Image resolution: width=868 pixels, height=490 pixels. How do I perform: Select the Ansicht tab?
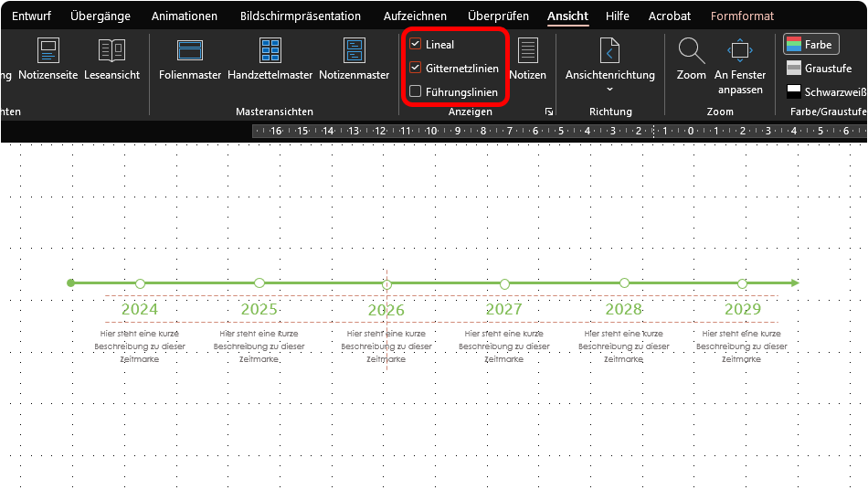tap(568, 16)
